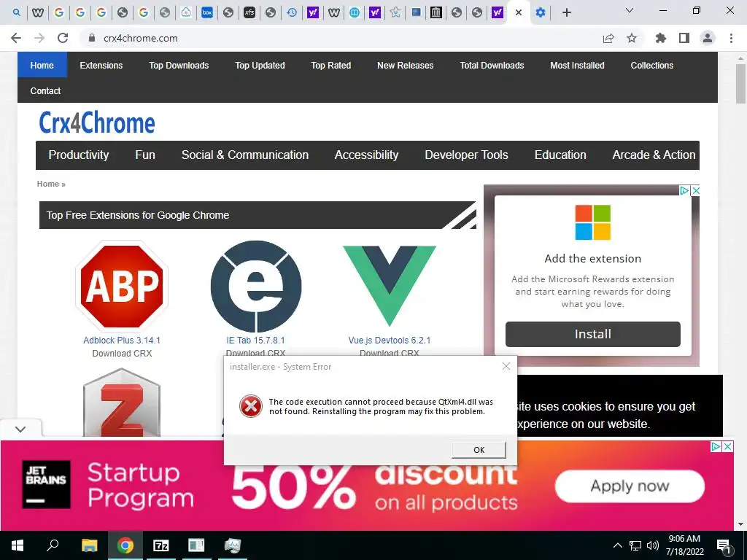Image resolution: width=747 pixels, height=560 pixels.
Task: Open the Adblock Plus 3.14.1 link
Action: point(122,340)
